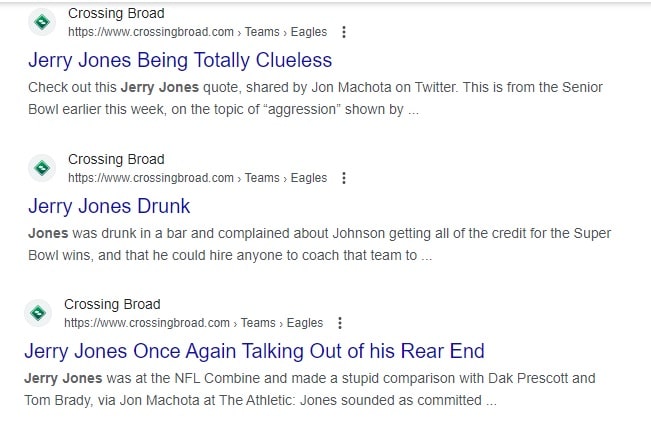Viewport: 651px width, 432px height.
Task: Click Crossing Broad favicon above 'Totally Clueless' result
Action: pos(42,22)
